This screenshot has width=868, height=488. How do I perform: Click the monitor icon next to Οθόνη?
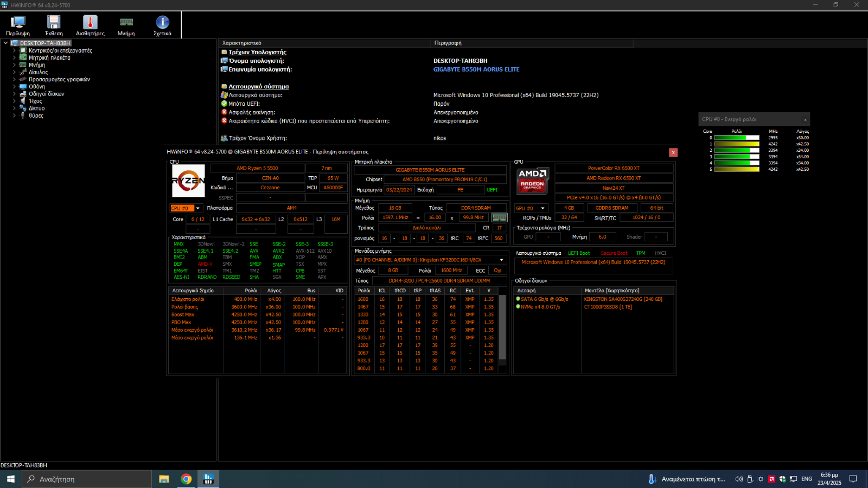click(23, 86)
